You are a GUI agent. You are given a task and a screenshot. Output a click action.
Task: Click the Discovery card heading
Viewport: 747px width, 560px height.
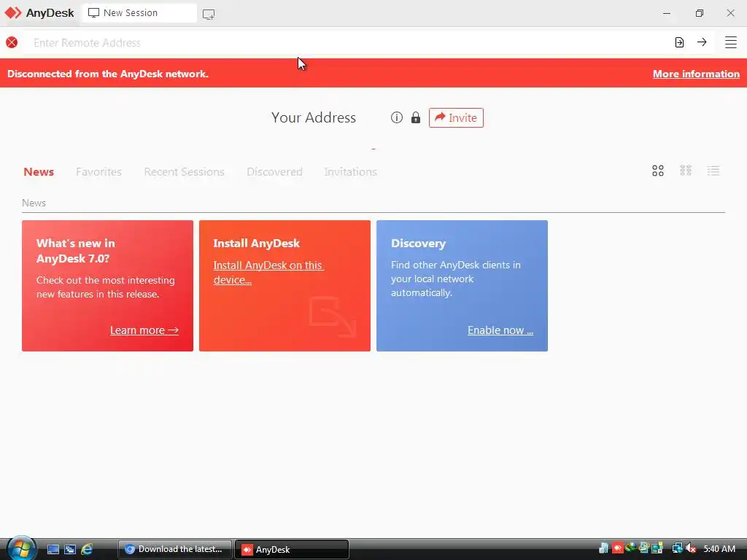point(418,244)
